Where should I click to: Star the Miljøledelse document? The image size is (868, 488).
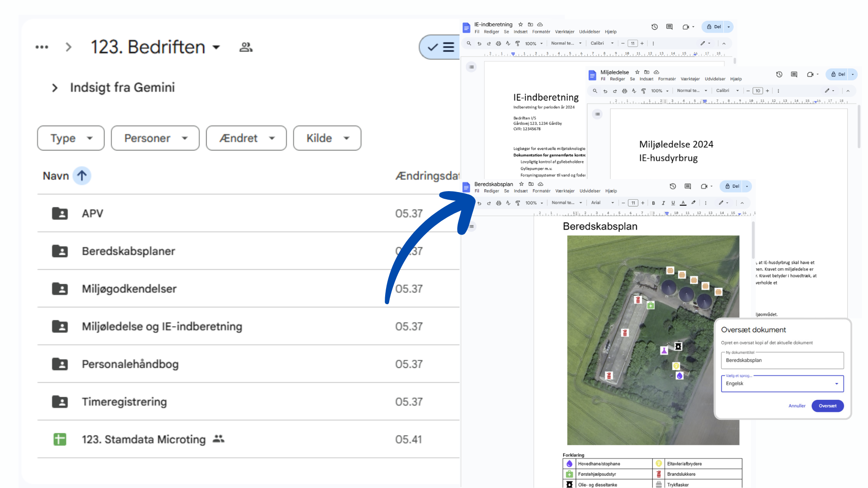point(637,72)
